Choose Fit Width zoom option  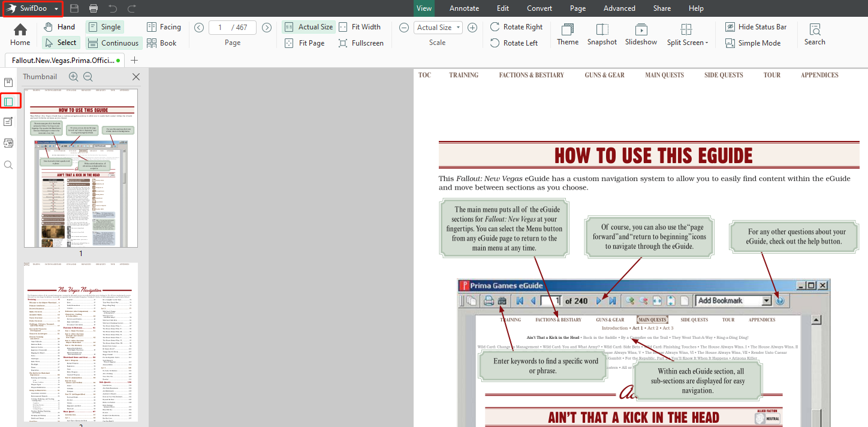[x=359, y=27]
